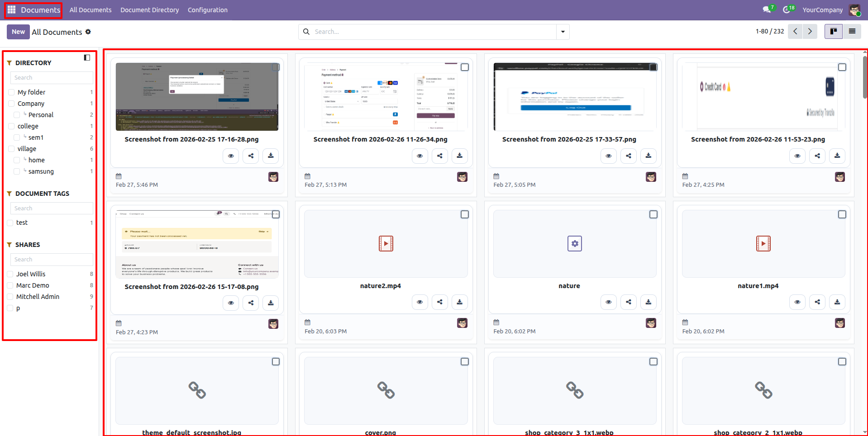Preview Screenshot from 2026-02-26 11-53-23.png
868x436 pixels.
tap(797, 156)
